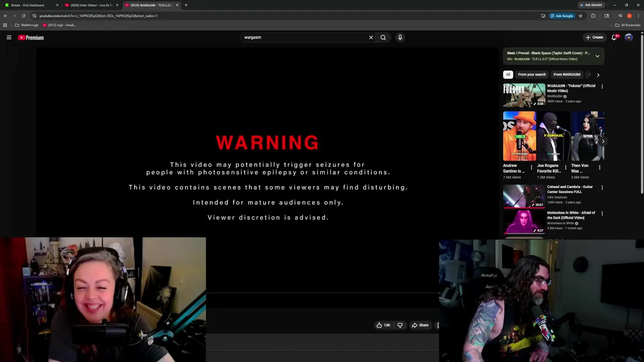Select From your search chip

point(532,74)
